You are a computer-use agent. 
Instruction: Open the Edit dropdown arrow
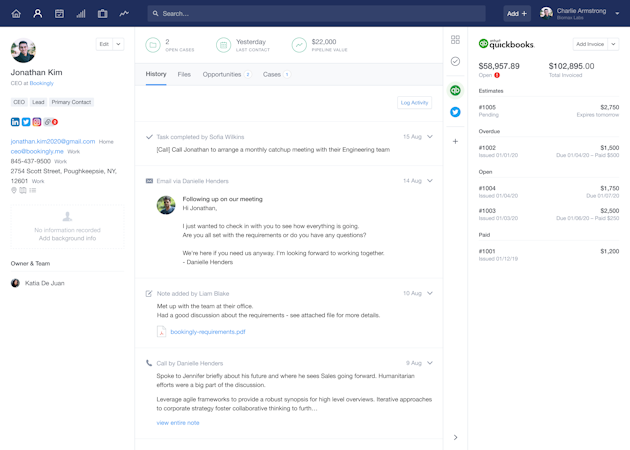point(119,44)
